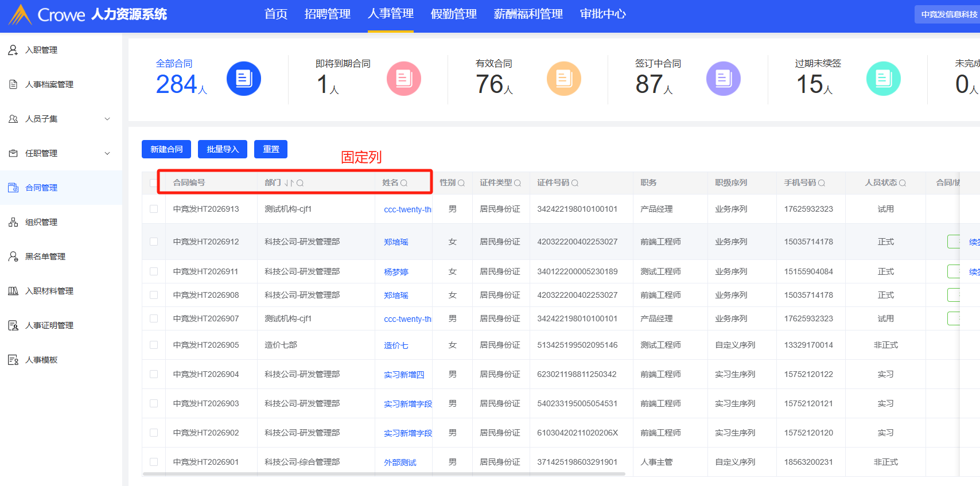Click the teal 过期未续签 icon
Image resolution: width=980 pixels, height=486 pixels.
[883, 79]
